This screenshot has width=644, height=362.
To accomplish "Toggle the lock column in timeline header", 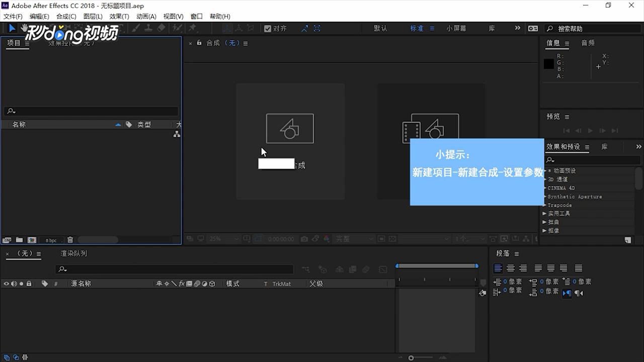I will 29,284.
